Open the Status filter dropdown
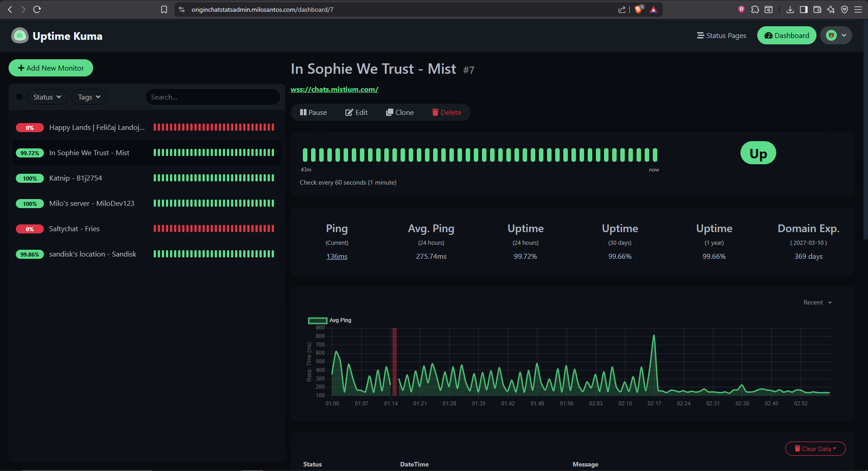Viewport: 868px width, 471px height. [47, 97]
